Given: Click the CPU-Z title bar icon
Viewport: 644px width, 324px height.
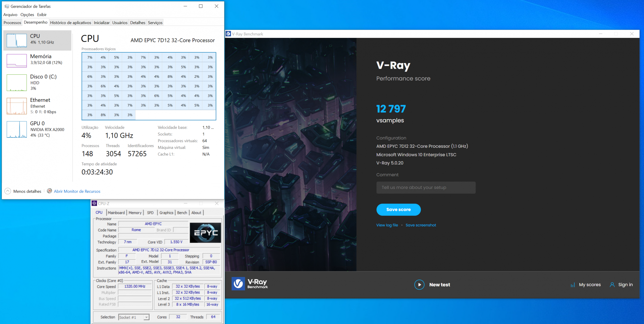Looking at the screenshot, I should pos(95,203).
